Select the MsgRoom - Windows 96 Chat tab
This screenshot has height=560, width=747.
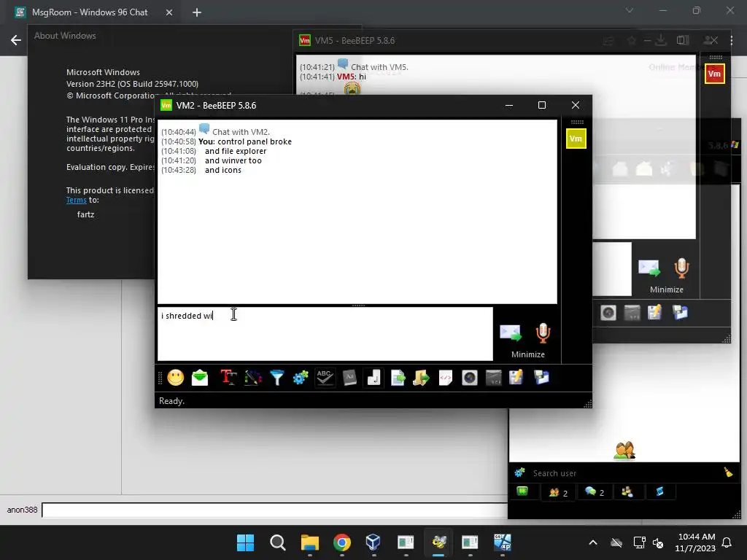[x=90, y=12]
